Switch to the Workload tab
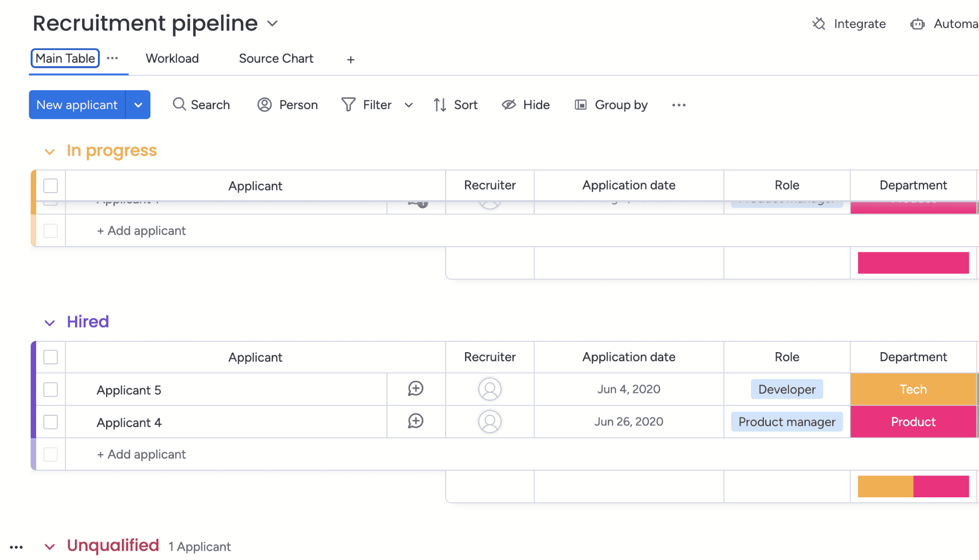 (x=172, y=58)
